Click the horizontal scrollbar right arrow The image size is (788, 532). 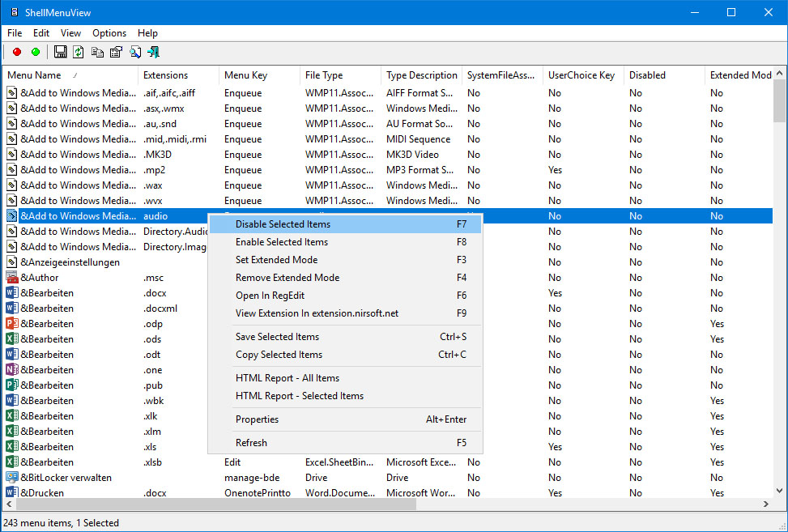(766, 504)
